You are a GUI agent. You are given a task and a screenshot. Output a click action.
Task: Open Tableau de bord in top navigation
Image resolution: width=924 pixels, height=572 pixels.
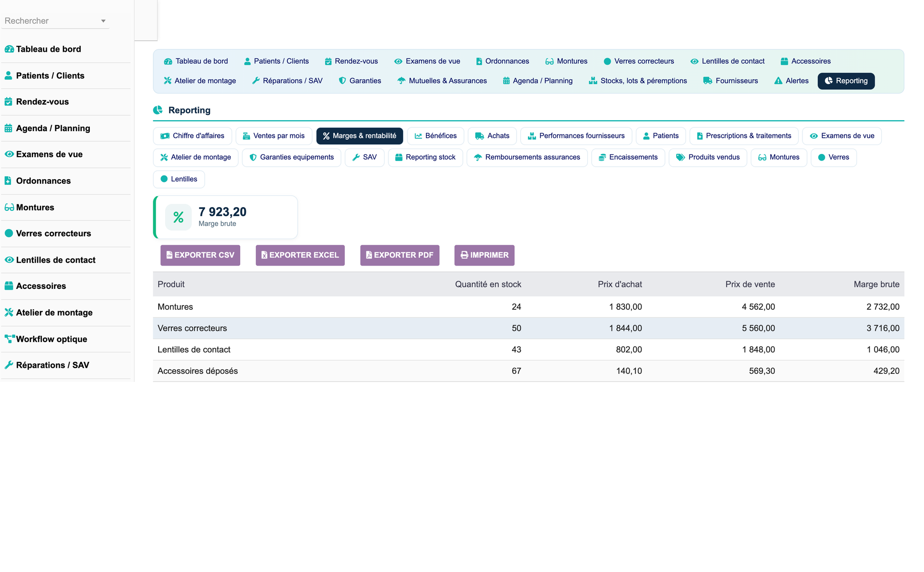196,61
